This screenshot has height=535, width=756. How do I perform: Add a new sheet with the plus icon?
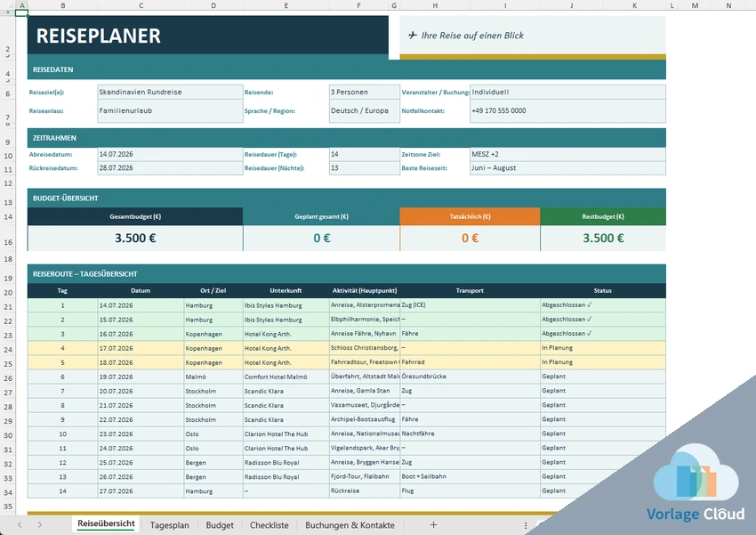pyautogui.click(x=433, y=524)
